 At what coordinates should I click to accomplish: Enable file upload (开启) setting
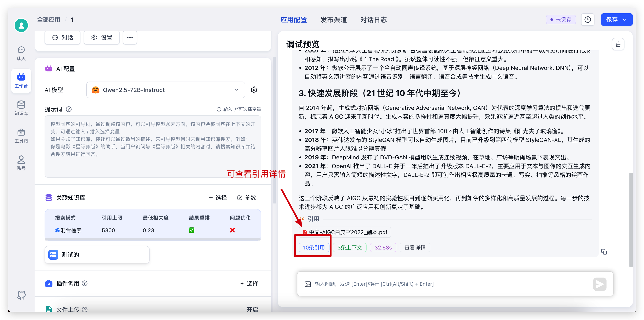(x=252, y=309)
